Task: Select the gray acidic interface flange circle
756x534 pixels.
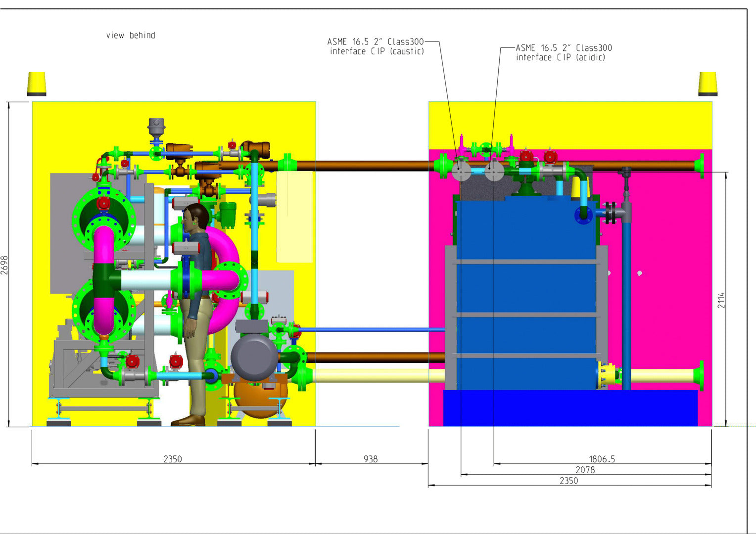Action: [494, 172]
